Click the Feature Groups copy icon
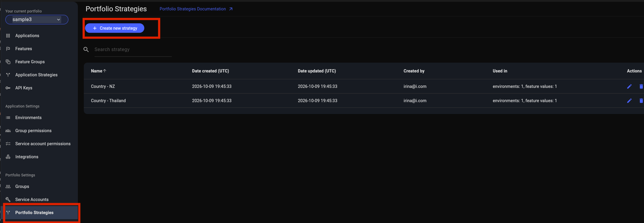644x223 pixels. coord(8,62)
